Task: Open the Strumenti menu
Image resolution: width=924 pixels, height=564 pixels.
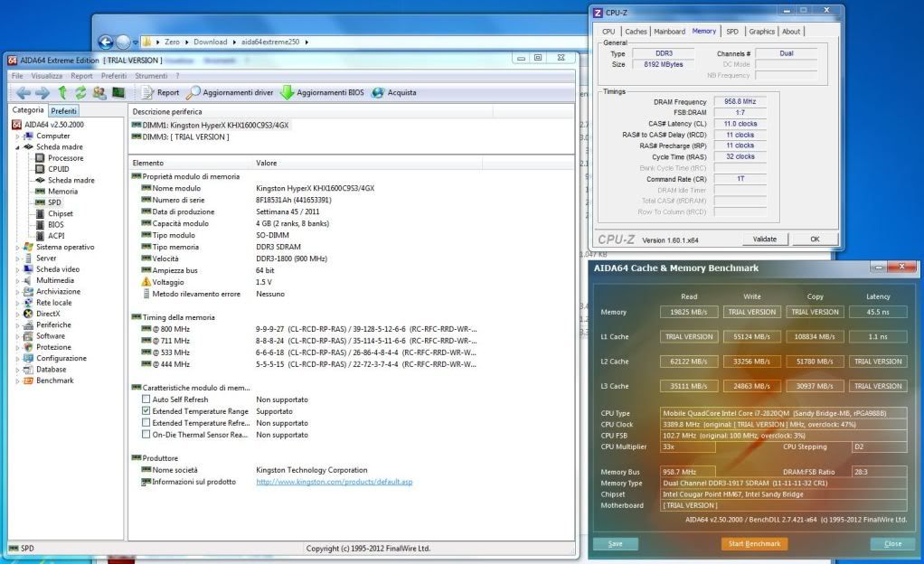Action: point(151,76)
